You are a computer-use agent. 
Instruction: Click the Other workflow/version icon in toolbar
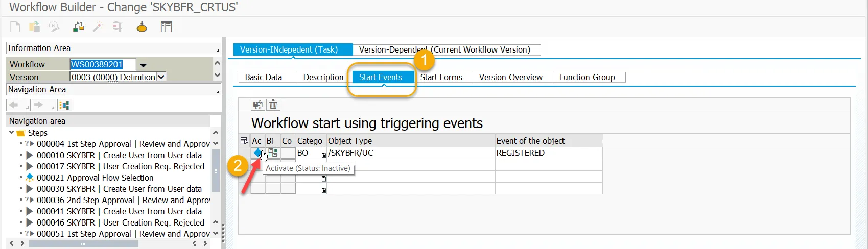point(34,27)
